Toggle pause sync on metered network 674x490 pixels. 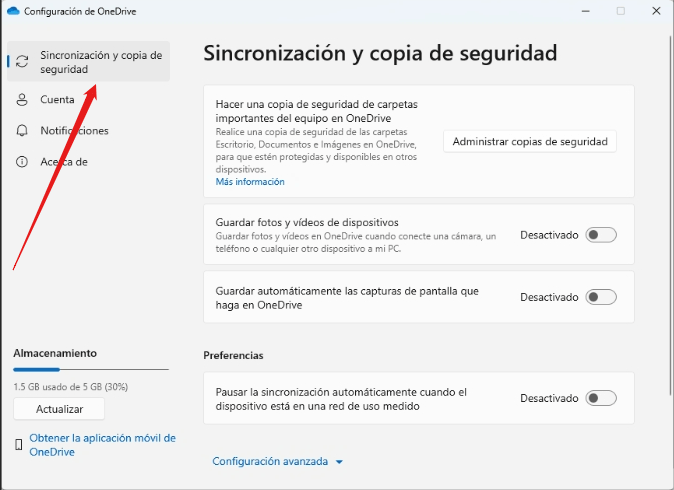[601, 398]
